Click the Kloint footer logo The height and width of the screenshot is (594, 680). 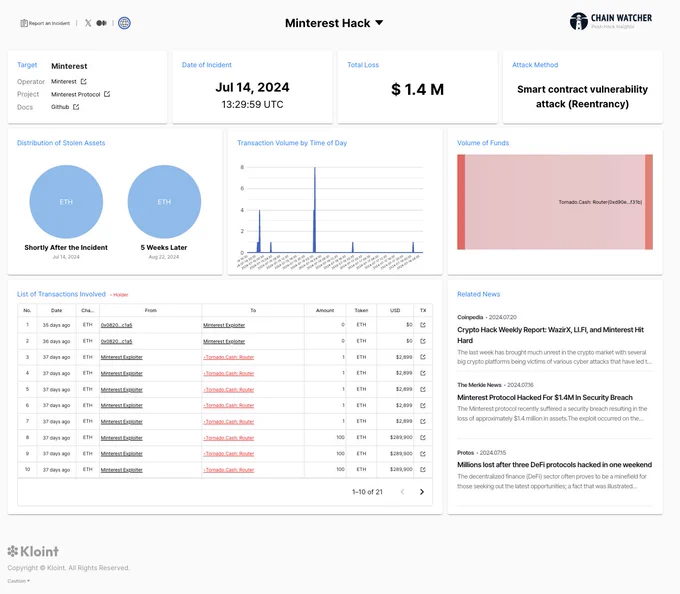pyautogui.click(x=33, y=552)
